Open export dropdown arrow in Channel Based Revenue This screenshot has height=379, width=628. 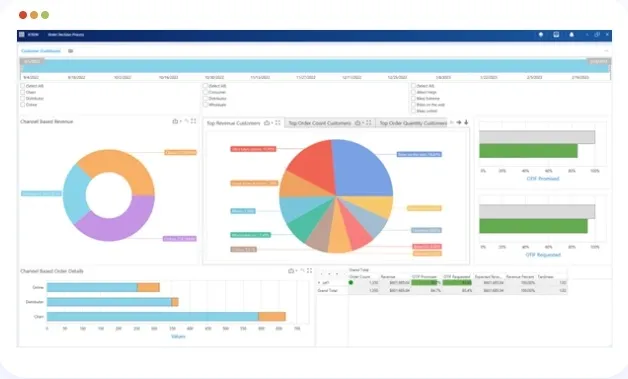[180, 121]
